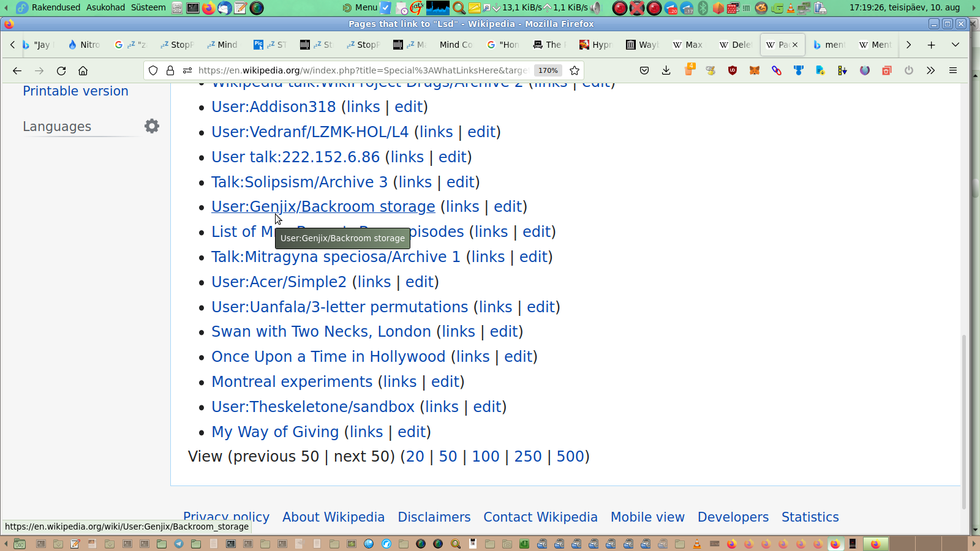The width and height of the screenshot is (980, 551).
Task: Go back to the previous page
Action: click(x=17, y=70)
